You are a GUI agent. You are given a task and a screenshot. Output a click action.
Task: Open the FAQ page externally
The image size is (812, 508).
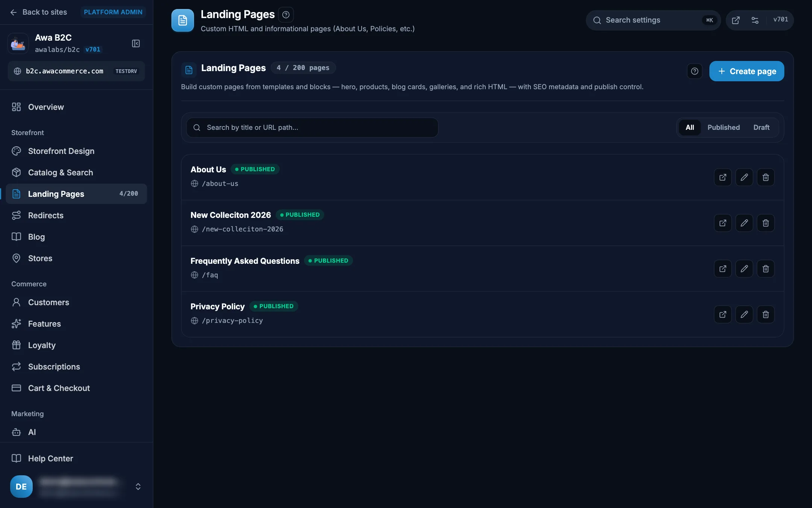click(723, 269)
